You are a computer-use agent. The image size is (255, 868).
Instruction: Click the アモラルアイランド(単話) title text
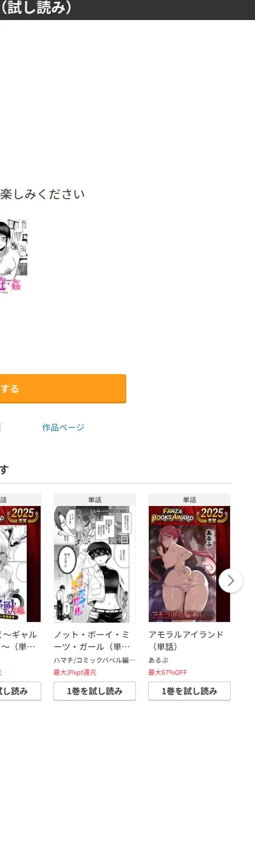pyautogui.click(x=186, y=640)
